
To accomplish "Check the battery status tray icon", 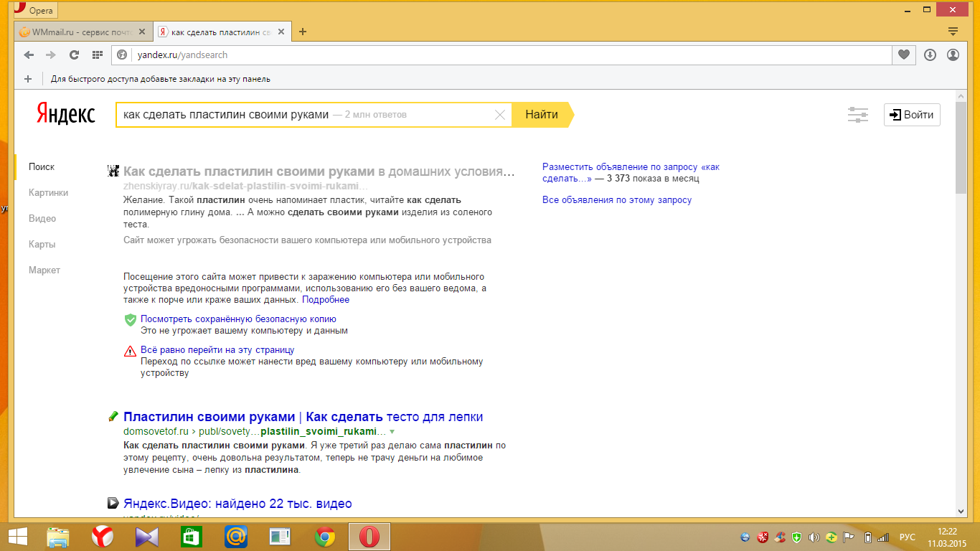I will [867, 537].
